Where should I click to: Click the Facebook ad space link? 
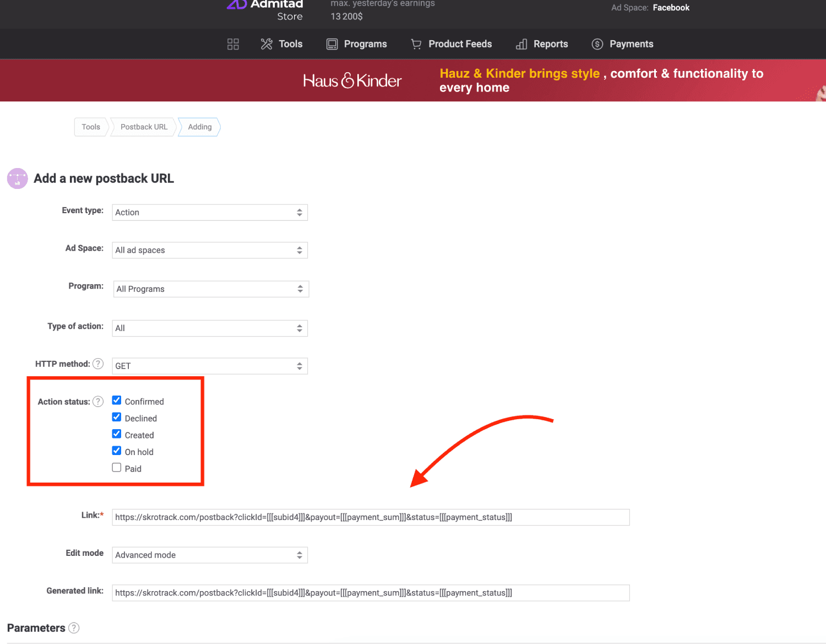pyautogui.click(x=671, y=8)
